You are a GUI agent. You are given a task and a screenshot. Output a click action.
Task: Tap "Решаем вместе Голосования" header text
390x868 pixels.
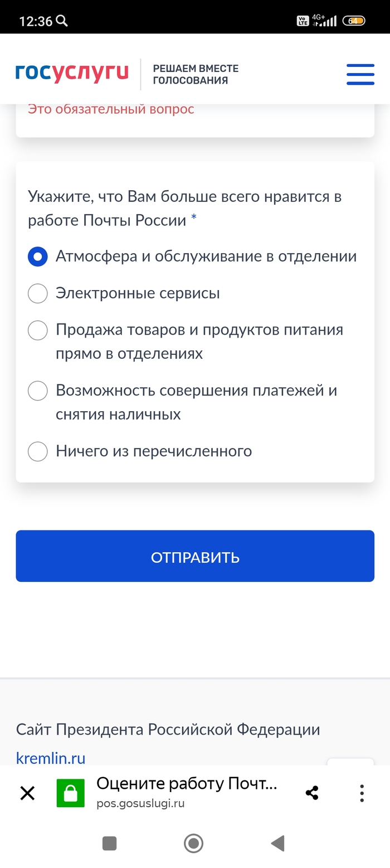pyautogui.click(x=196, y=74)
